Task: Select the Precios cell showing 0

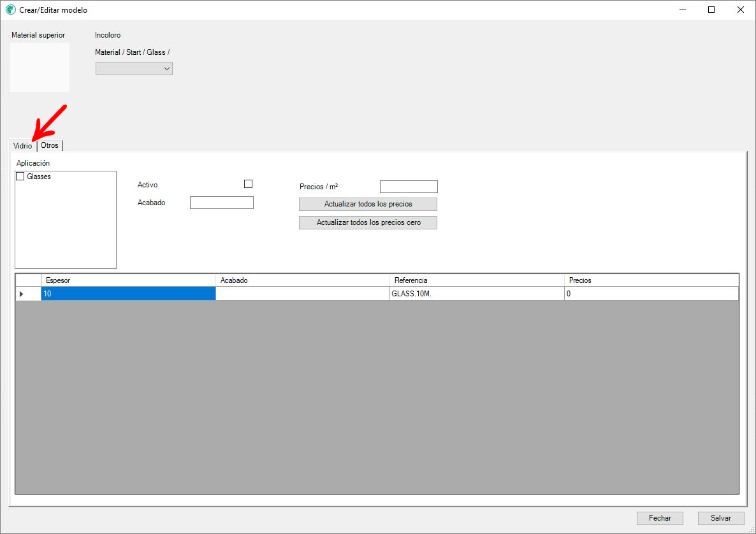Action: [x=651, y=294]
